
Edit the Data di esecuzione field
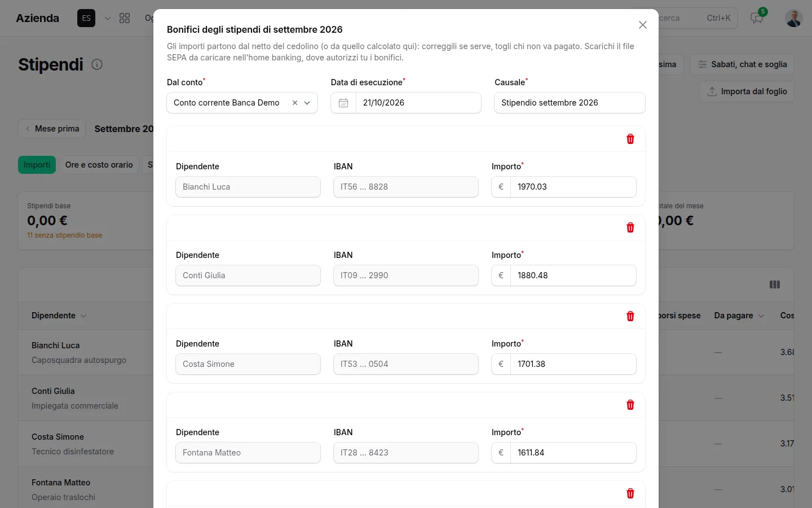click(x=418, y=103)
